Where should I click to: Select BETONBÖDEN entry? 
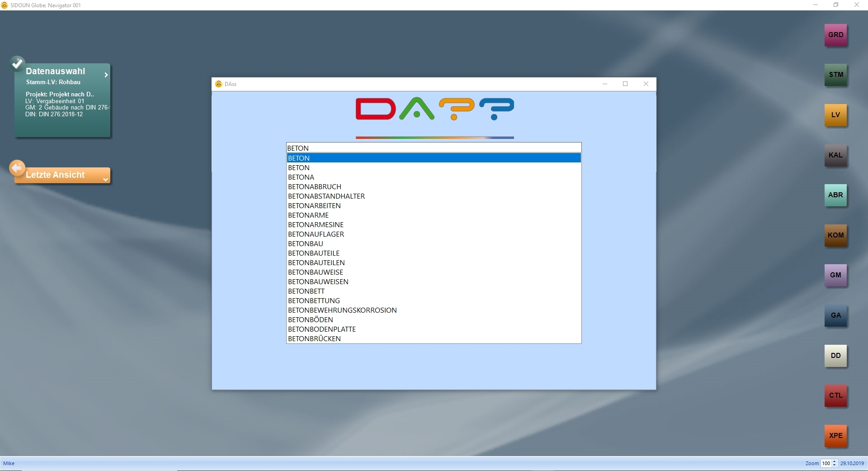click(434, 319)
